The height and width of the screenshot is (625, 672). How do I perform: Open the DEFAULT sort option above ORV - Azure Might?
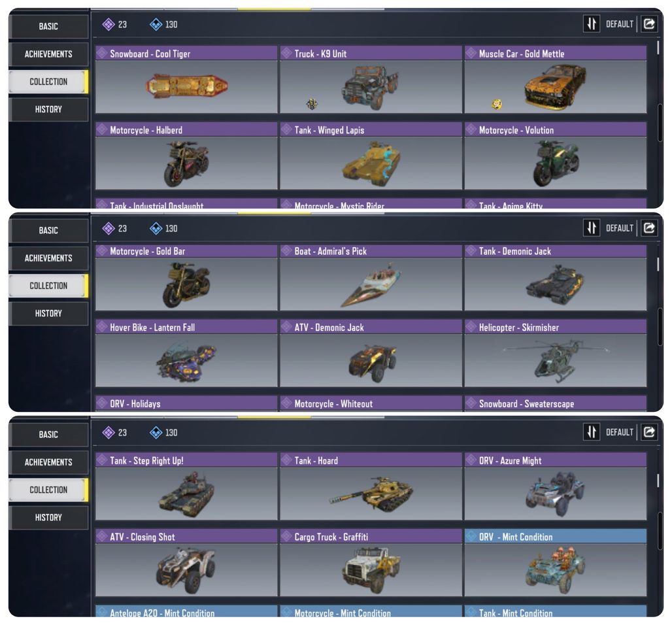619,433
